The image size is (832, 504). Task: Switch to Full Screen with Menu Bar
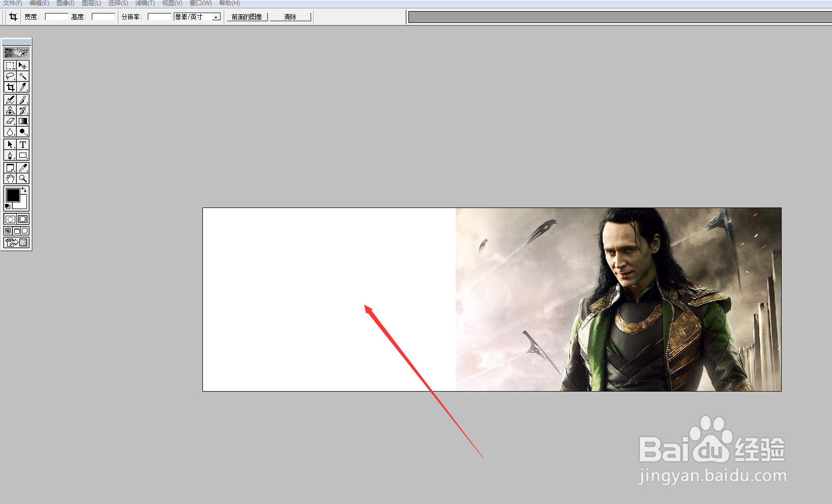click(16, 231)
